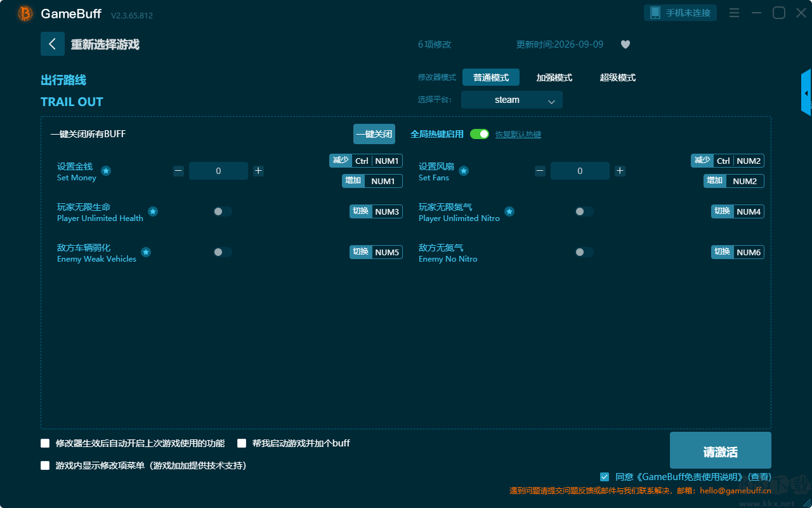
Task: Decrease Set Fans value with minus
Action: 540,171
